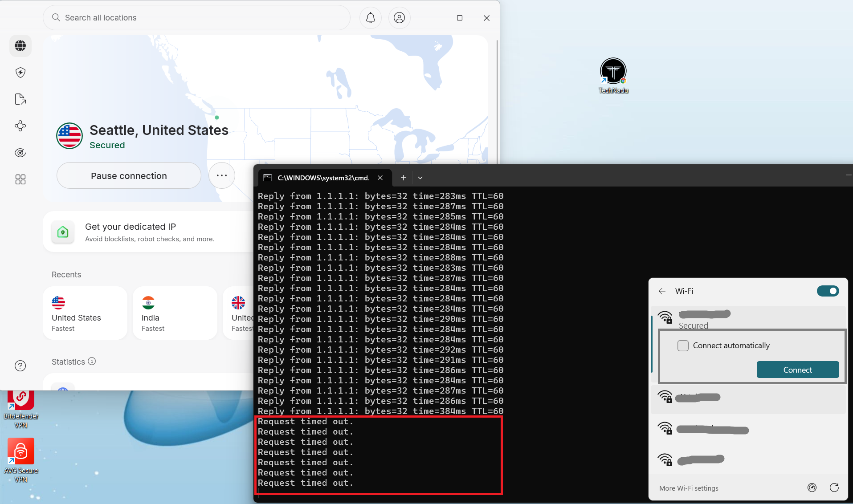Screen dimensions: 853x504
Task: Click the search magnifier icon
Action: click(56, 18)
